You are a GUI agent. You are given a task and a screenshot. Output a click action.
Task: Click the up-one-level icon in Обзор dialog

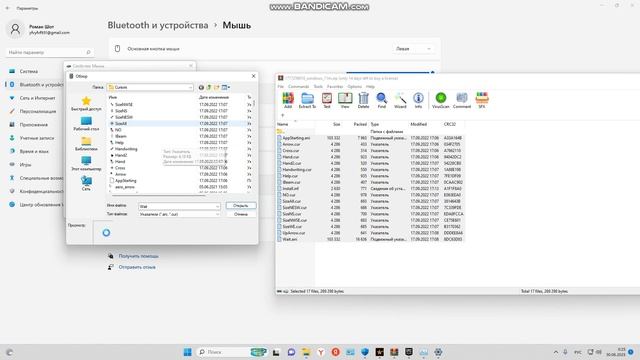209,87
